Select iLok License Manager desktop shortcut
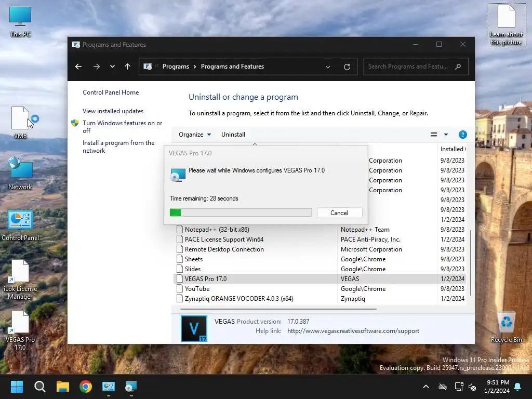 click(x=20, y=280)
